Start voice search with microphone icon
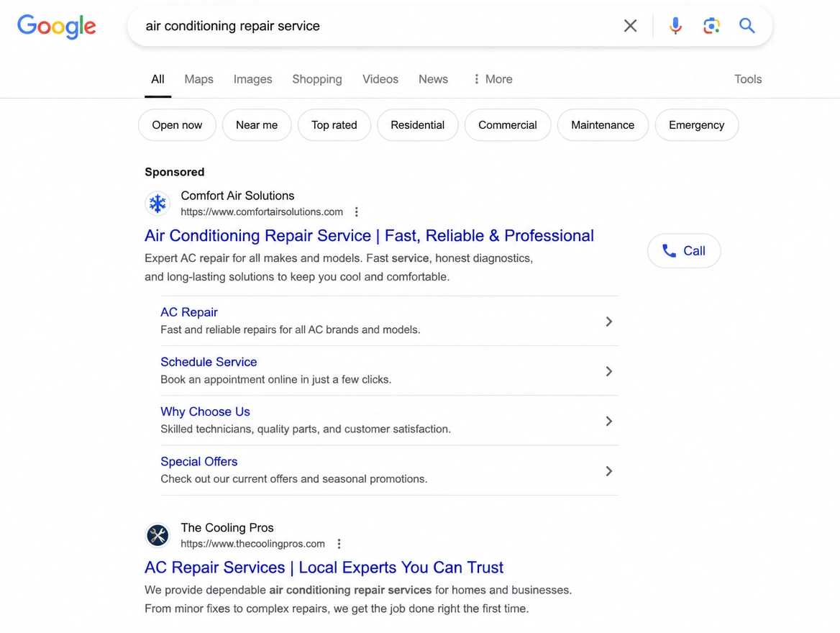840x633 pixels. pyautogui.click(x=675, y=26)
